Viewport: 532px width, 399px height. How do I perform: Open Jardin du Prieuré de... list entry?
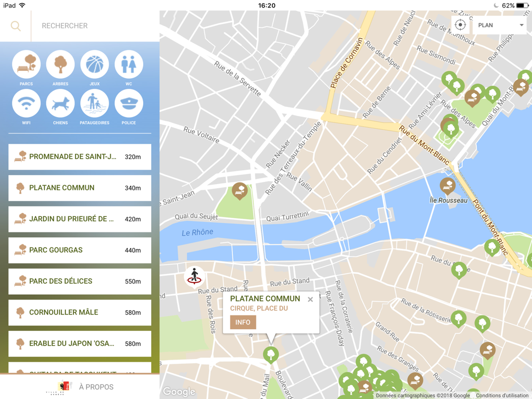80,219
